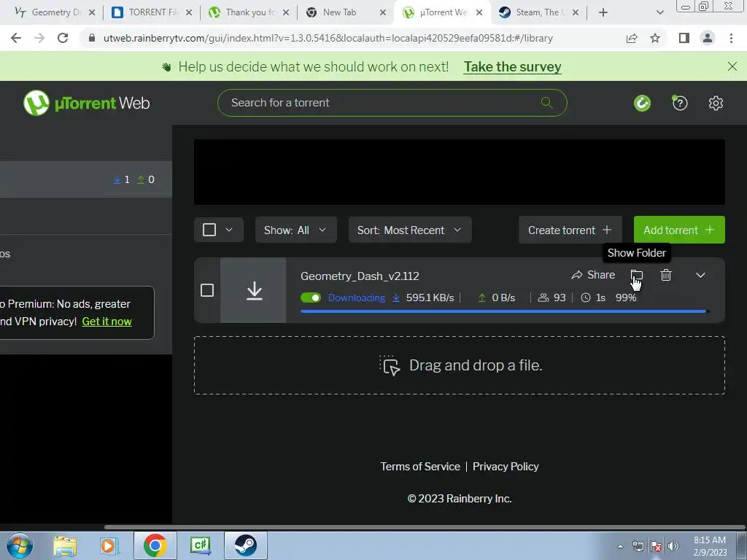This screenshot has width=747, height=560.
Task: Open Windows Explorer from taskbar
Action: pos(65,545)
